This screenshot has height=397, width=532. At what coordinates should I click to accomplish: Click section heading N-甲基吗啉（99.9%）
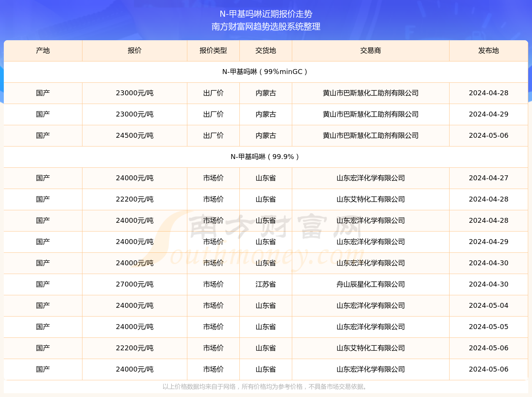tap(266, 157)
